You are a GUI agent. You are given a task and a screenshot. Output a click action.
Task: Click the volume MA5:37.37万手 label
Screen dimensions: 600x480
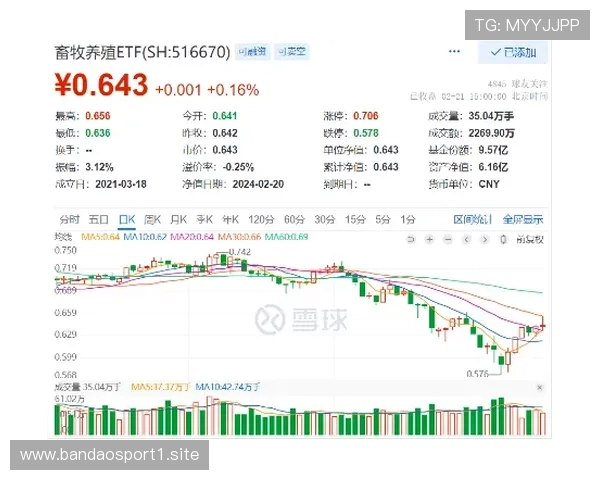pyautogui.click(x=160, y=387)
